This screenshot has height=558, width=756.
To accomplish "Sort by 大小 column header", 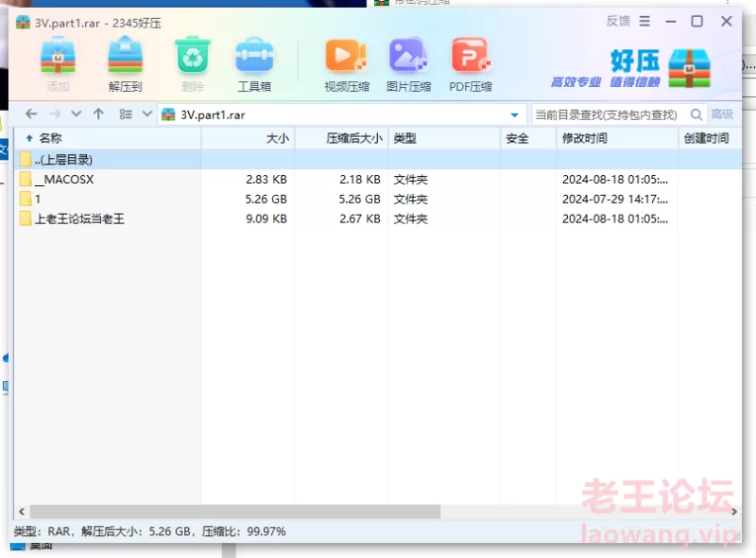I will pyautogui.click(x=248, y=138).
